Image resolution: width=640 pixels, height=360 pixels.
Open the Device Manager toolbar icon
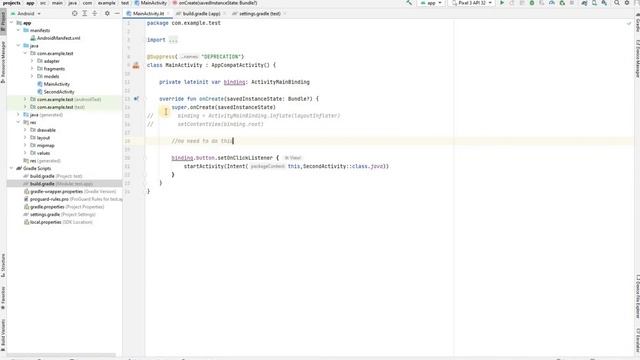pos(594,3)
